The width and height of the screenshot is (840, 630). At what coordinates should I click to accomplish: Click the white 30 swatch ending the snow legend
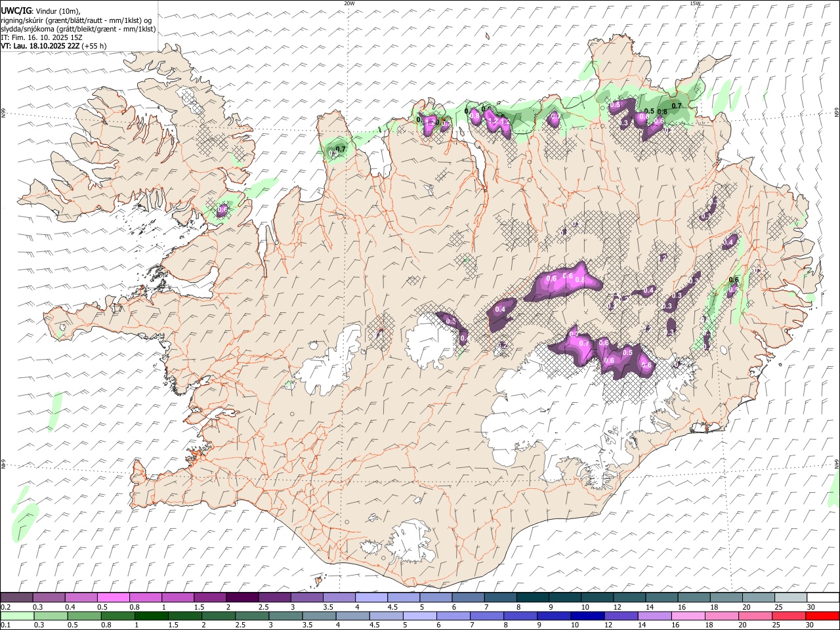[822, 597]
